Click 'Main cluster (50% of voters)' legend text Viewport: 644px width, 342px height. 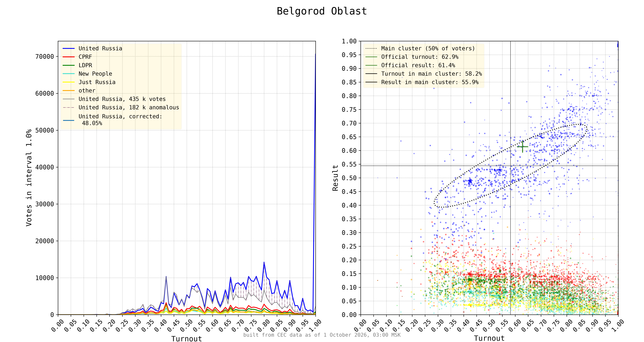point(428,49)
